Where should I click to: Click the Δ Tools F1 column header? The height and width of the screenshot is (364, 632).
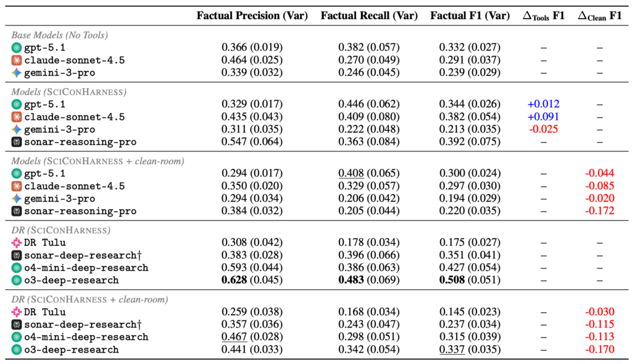(x=544, y=16)
